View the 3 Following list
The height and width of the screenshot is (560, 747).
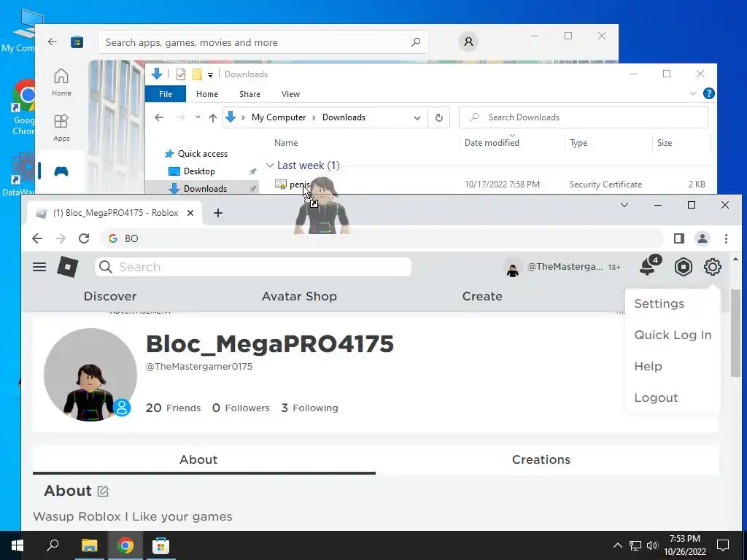pyautogui.click(x=309, y=408)
